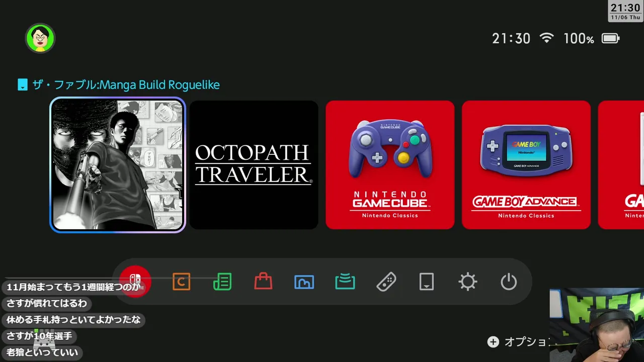The width and height of the screenshot is (644, 362).
Task: Click the battery status icon
Action: click(611, 38)
